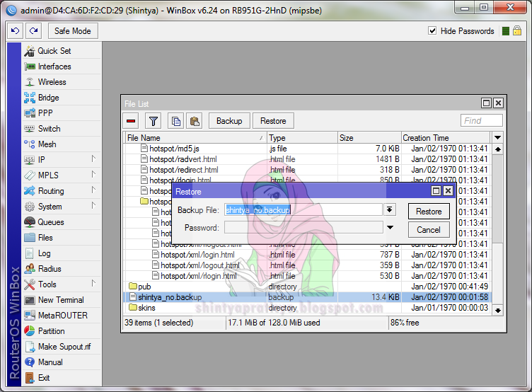Select hotspot/md5.js file row
Viewport: 532px width, 392px height.
308,149
